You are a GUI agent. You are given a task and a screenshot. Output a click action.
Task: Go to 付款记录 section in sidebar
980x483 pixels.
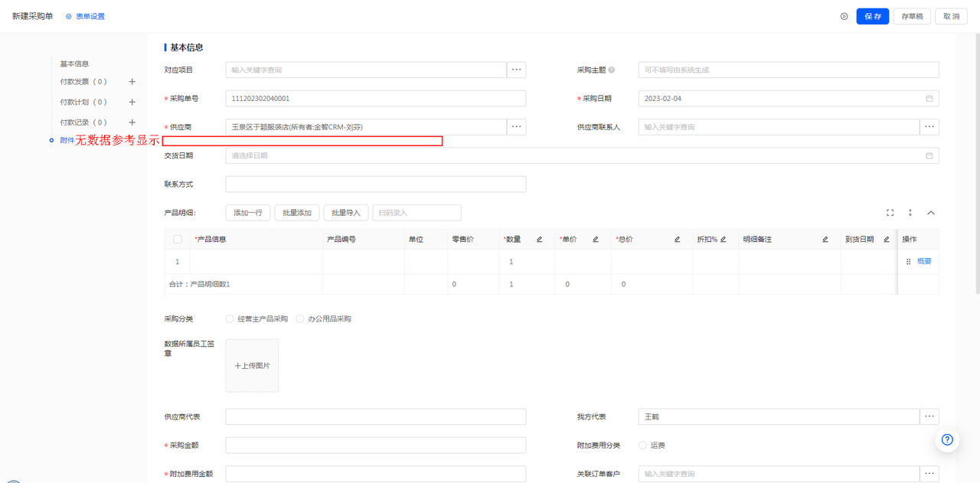tap(83, 122)
